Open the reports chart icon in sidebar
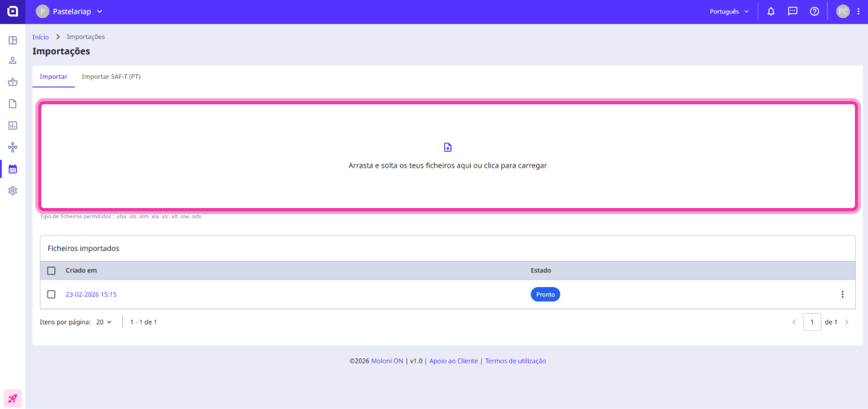 (12, 126)
